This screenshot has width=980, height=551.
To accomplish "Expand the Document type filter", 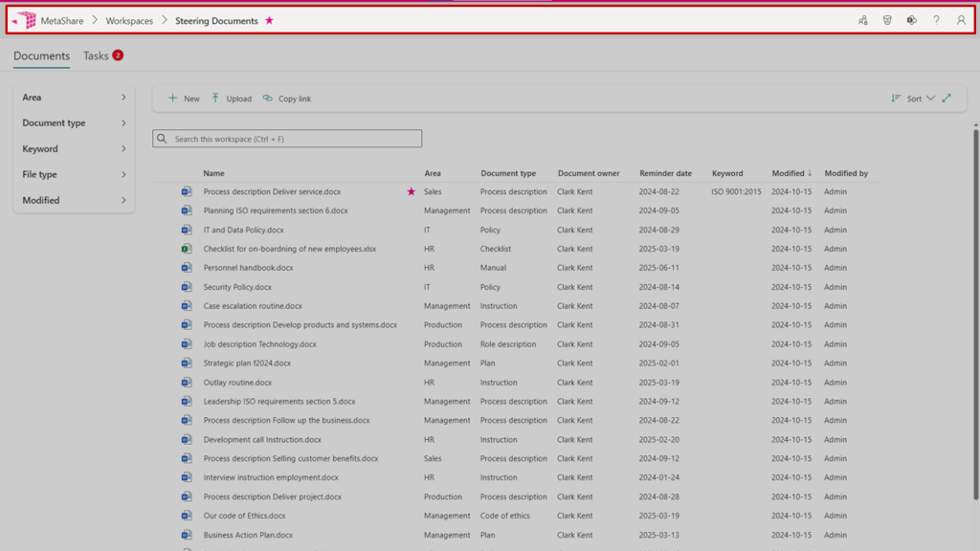I will (75, 123).
